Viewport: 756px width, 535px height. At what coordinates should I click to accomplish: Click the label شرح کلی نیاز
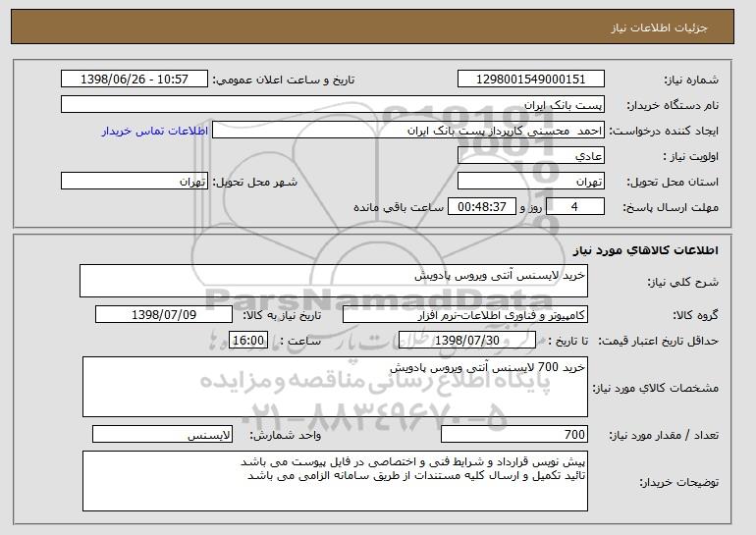pyautogui.click(x=682, y=282)
